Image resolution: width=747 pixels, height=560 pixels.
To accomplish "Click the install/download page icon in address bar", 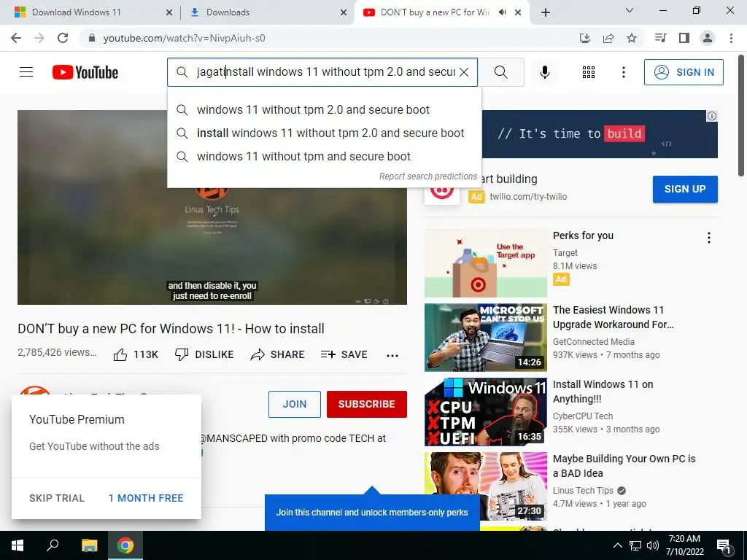I will point(585,38).
